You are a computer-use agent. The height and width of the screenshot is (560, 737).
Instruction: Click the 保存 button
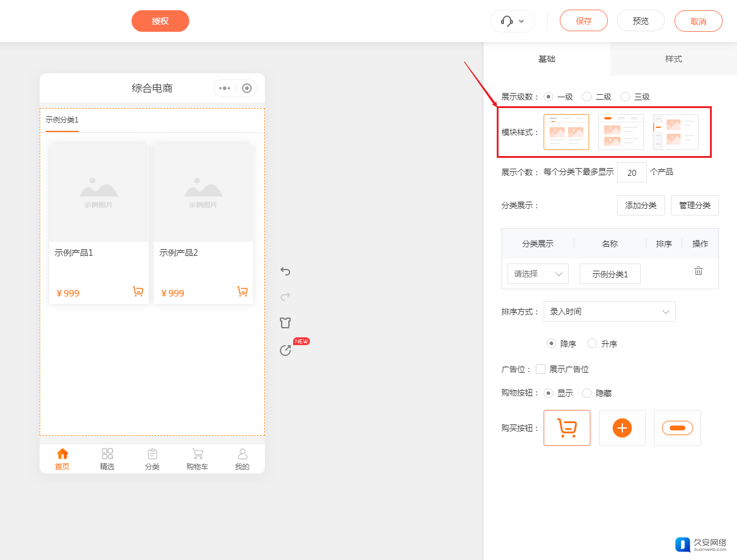583,21
